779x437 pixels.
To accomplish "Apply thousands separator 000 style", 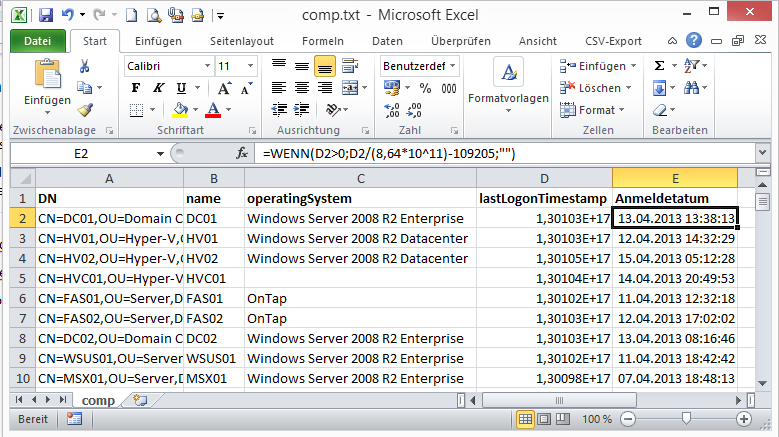I will tap(449, 88).
